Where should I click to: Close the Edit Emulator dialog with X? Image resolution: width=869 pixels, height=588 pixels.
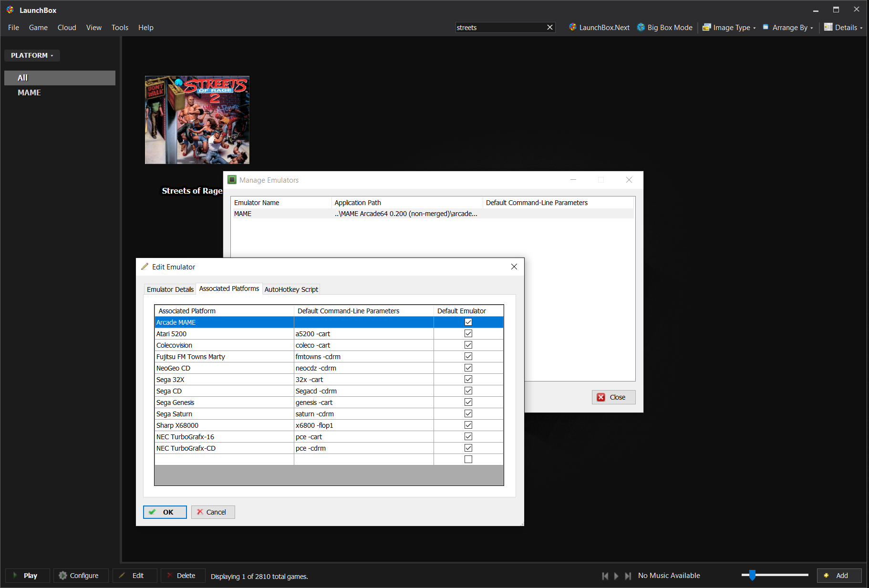(x=514, y=267)
